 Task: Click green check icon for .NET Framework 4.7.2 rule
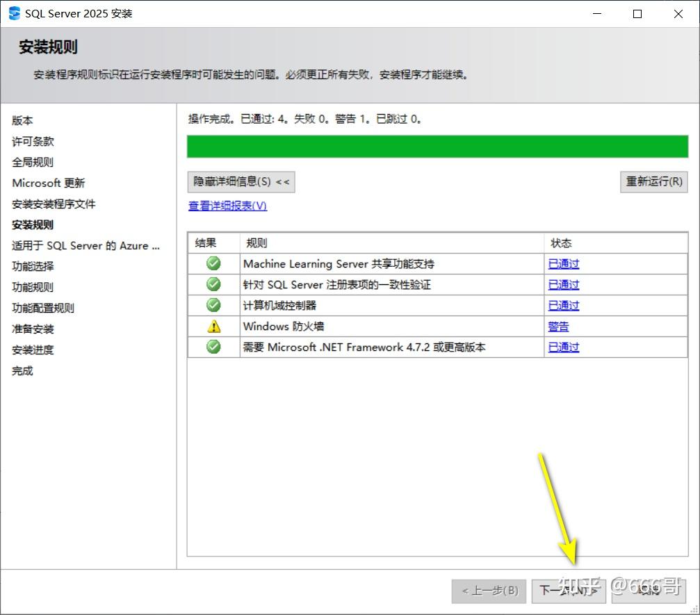click(x=213, y=346)
